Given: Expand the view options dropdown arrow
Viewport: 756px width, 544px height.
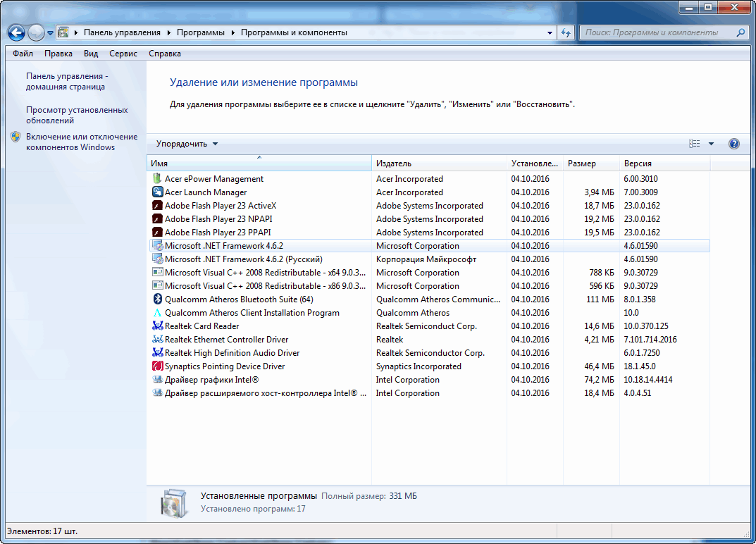Looking at the screenshot, I should (x=711, y=144).
